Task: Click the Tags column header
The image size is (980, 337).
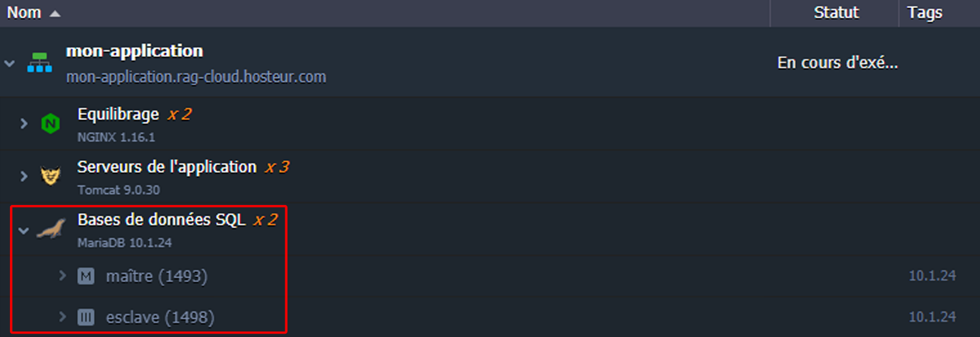Action: (925, 13)
